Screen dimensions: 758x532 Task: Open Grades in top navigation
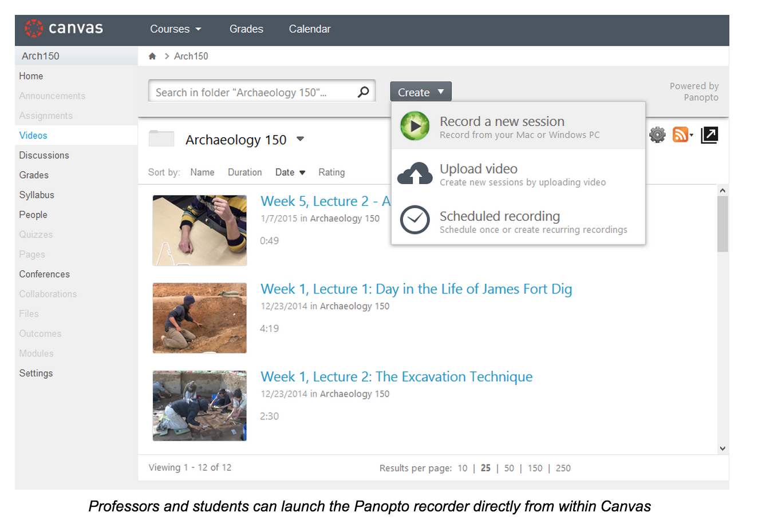point(246,29)
